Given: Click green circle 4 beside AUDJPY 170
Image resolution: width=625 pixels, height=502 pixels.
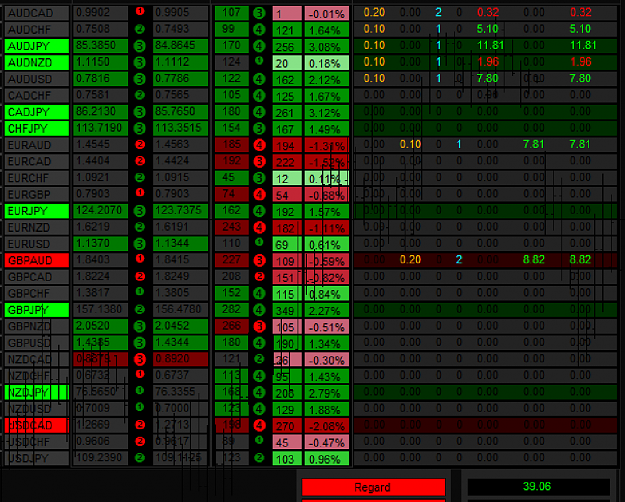Looking at the screenshot, I should click(x=259, y=46).
